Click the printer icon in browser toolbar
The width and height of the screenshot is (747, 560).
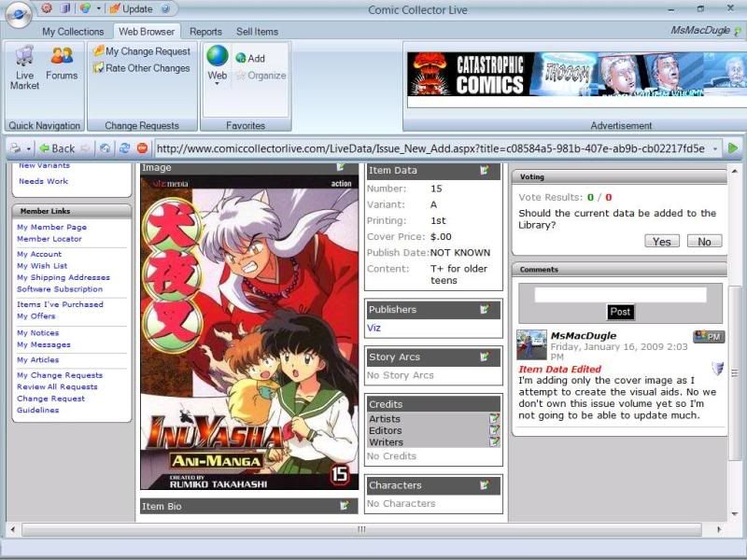[16, 148]
